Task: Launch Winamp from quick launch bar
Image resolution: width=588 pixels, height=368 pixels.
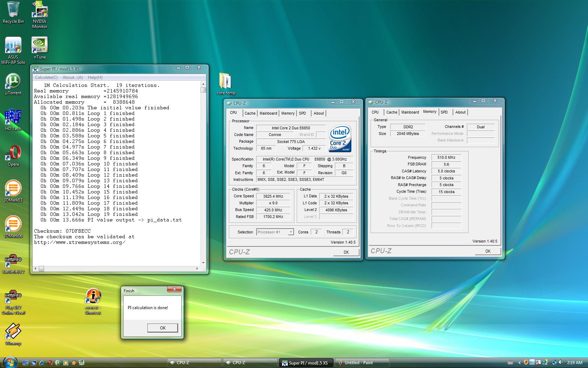Action: (74, 363)
